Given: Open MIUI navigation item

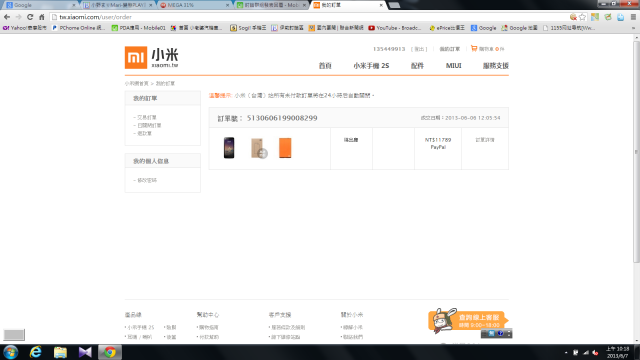Looking at the screenshot, I should tap(453, 65).
